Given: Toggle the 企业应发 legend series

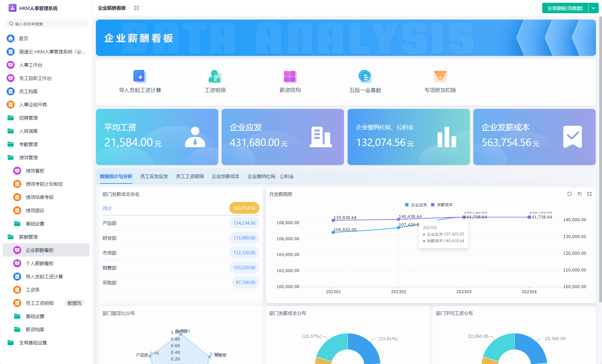Looking at the screenshot, I should pyautogui.click(x=416, y=205).
